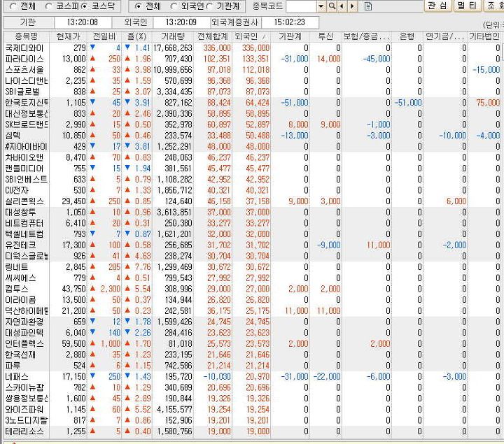Select the investor 전체 radio button
Screen dimensions: 504x444
pos(138,6)
